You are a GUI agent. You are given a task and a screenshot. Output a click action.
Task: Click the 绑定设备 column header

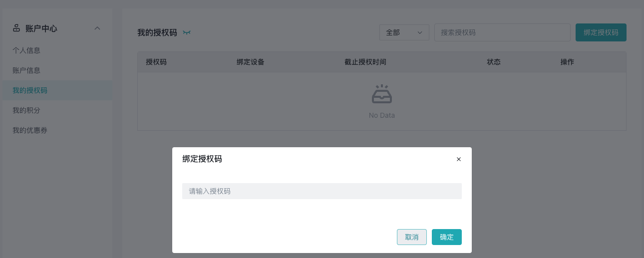point(251,62)
